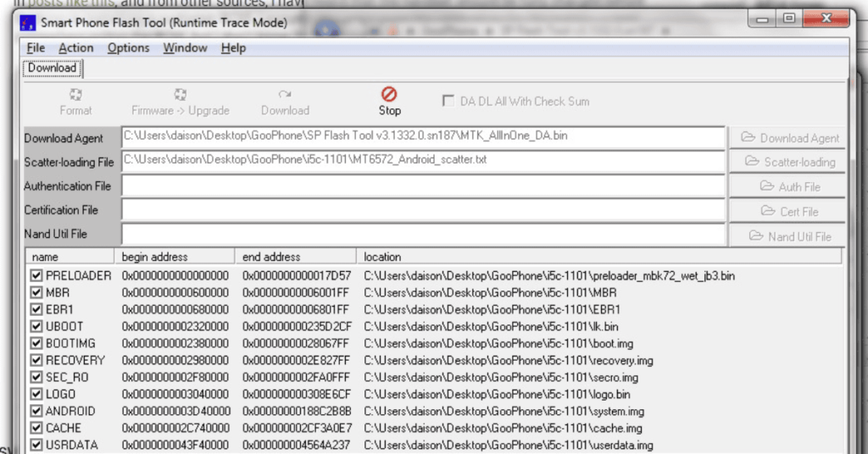The width and height of the screenshot is (868, 454).
Task: Uncheck the MBR partition checkbox
Action: click(x=36, y=292)
